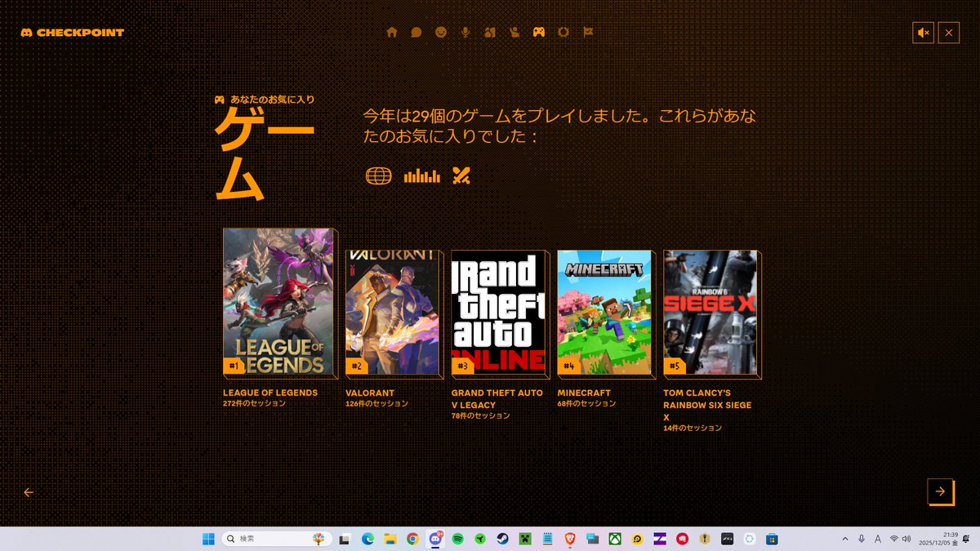
Task: Close the Checkpoint recap overlay
Action: tap(949, 33)
